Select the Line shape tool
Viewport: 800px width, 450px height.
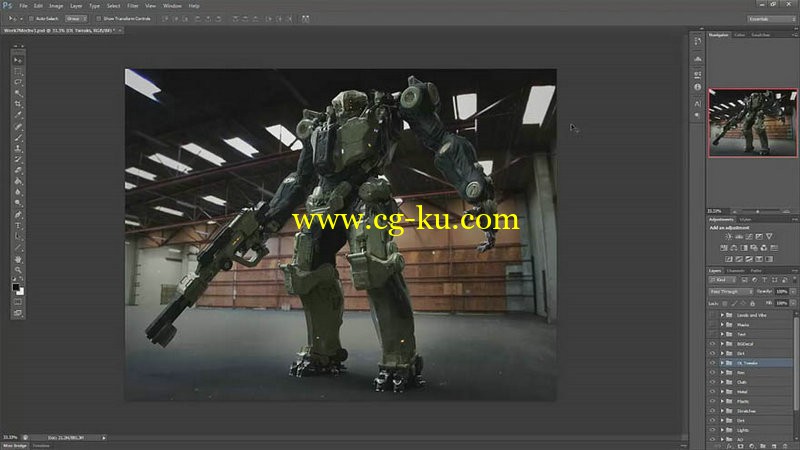pos(18,247)
